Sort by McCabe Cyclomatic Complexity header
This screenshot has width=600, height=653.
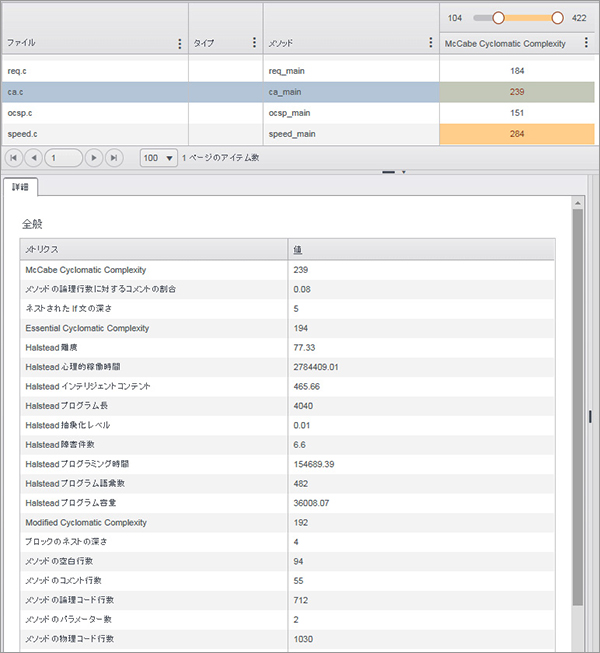[505, 44]
